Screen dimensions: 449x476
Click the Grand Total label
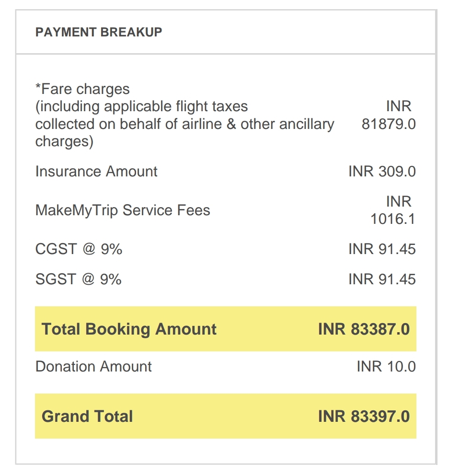(87, 416)
